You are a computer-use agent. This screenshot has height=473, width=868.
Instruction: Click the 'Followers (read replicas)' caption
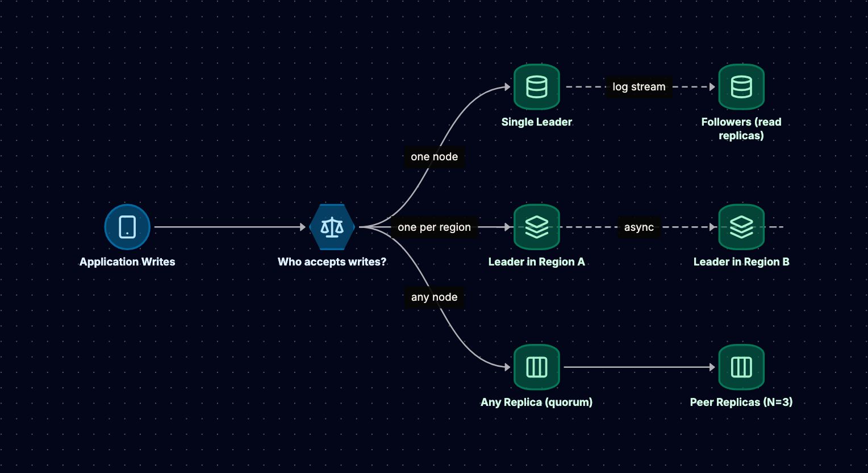[x=741, y=128]
